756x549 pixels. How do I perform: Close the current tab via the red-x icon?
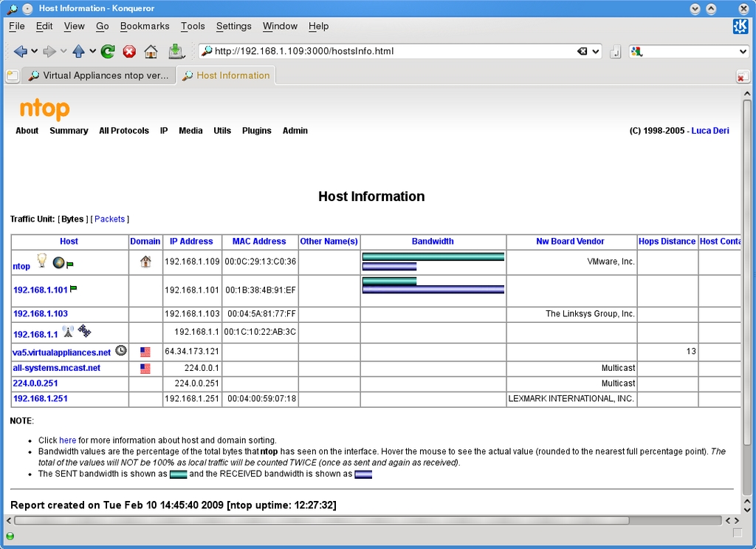click(742, 76)
